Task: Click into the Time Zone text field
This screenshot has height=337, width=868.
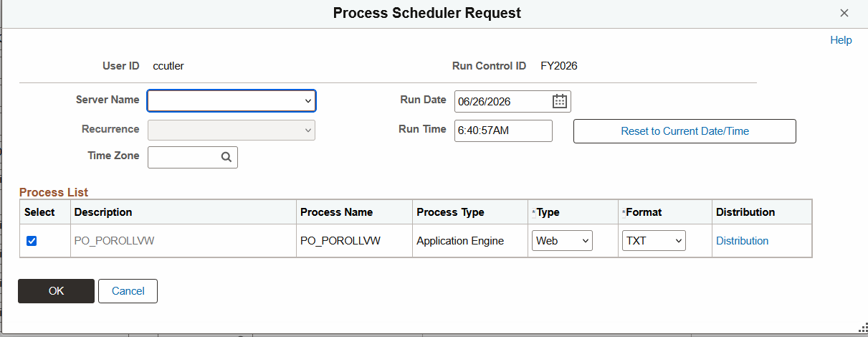Action: pos(183,157)
